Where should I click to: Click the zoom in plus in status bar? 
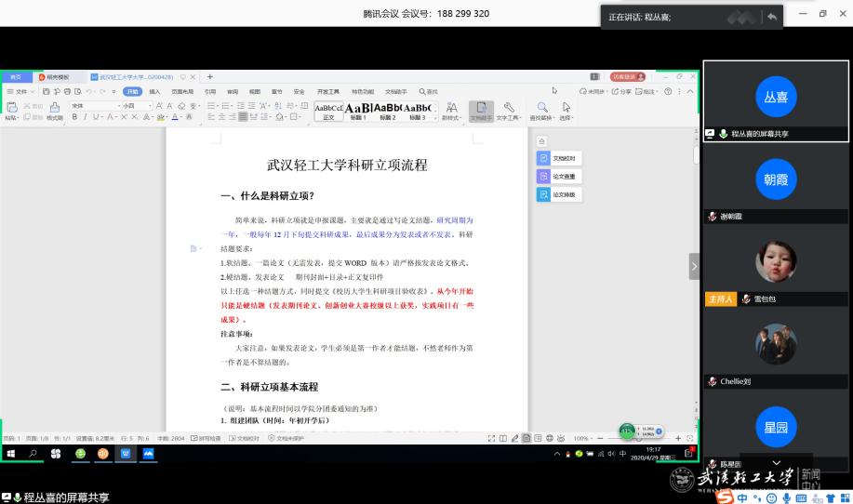click(678, 438)
